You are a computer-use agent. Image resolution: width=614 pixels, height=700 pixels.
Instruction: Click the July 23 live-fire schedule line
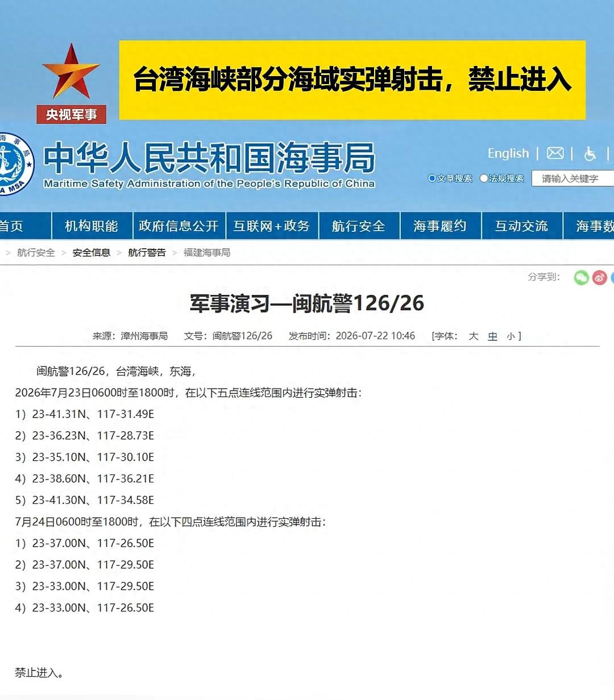click(x=188, y=393)
